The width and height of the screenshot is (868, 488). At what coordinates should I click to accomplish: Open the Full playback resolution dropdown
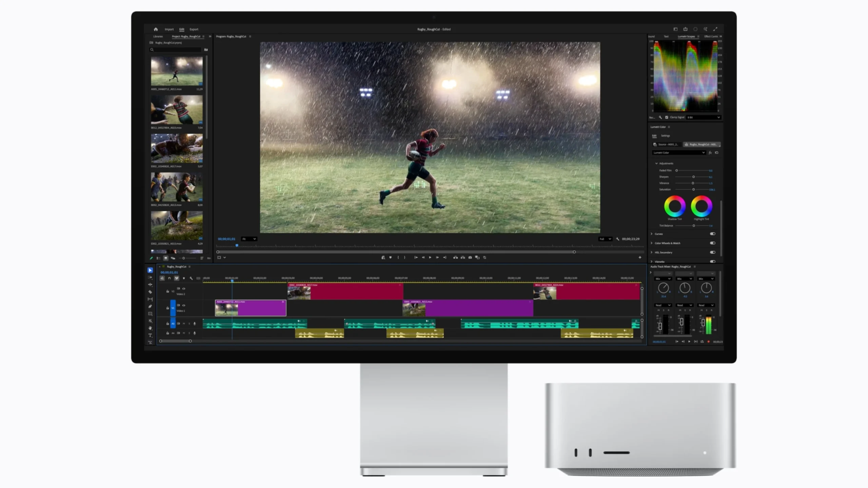[605, 239]
